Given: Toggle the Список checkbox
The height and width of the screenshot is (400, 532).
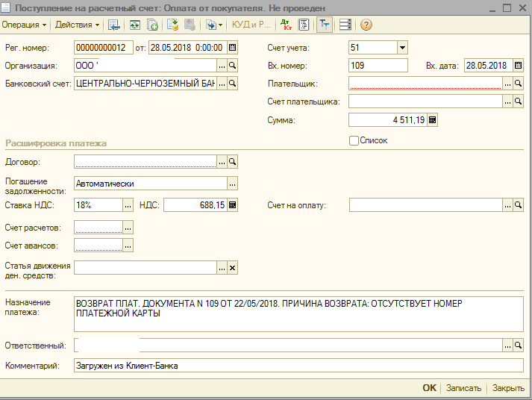Looking at the screenshot, I should (354, 140).
